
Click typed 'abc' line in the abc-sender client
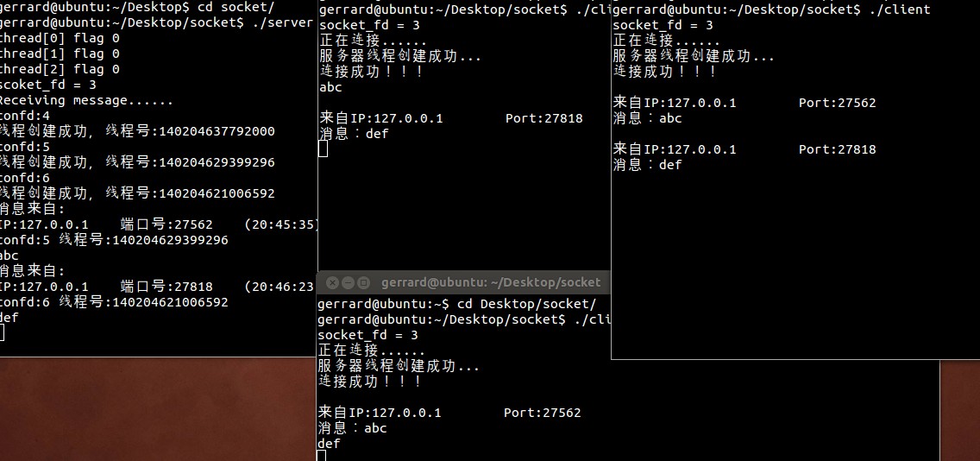pos(330,87)
